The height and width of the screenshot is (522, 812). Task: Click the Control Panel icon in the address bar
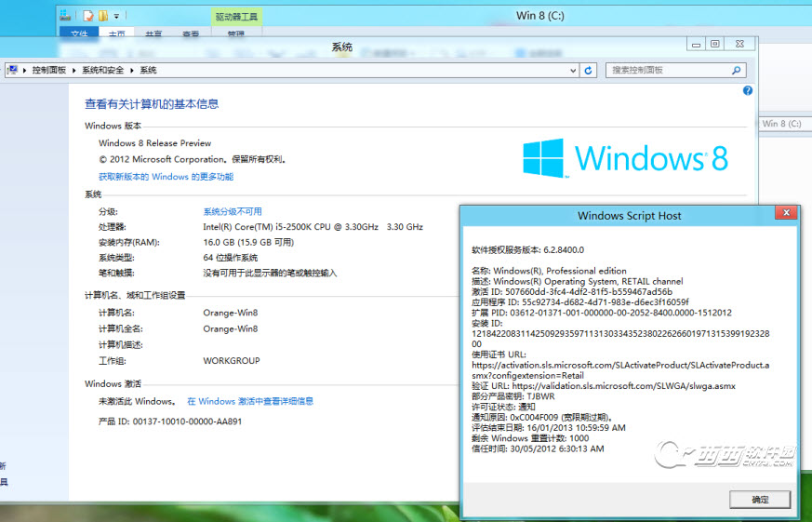tap(13, 70)
